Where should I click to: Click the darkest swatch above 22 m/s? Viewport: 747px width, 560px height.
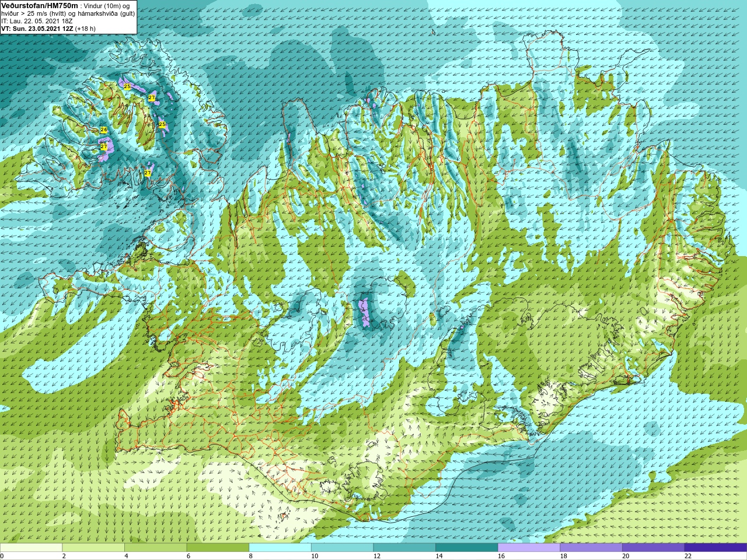[x=715, y=548]
